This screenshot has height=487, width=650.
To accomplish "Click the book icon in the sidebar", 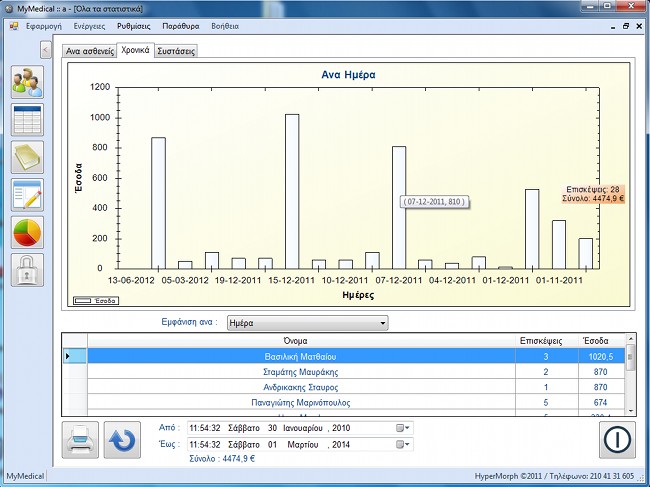I will click(28, 157).
